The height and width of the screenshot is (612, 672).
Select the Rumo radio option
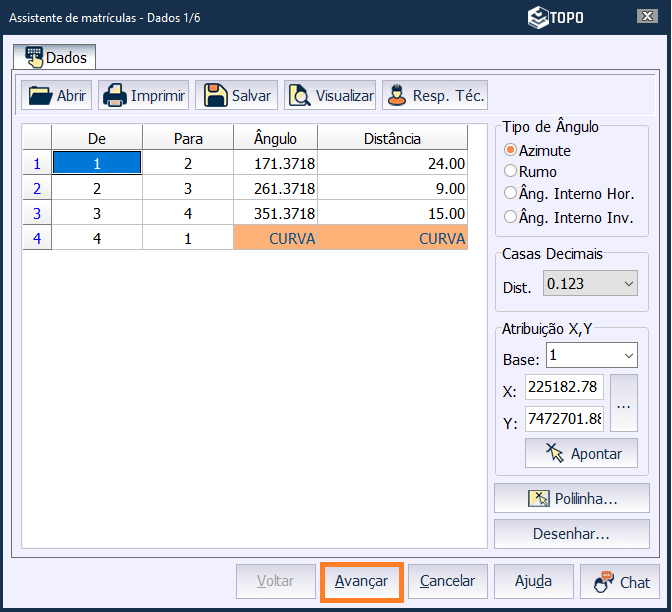(511, 172)
